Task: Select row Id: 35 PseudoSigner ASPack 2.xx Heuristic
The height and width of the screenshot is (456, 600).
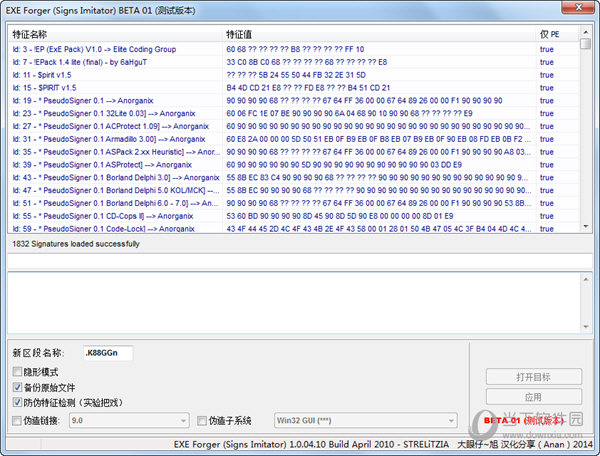Action: pyautogui.click(x=293, y=152)
